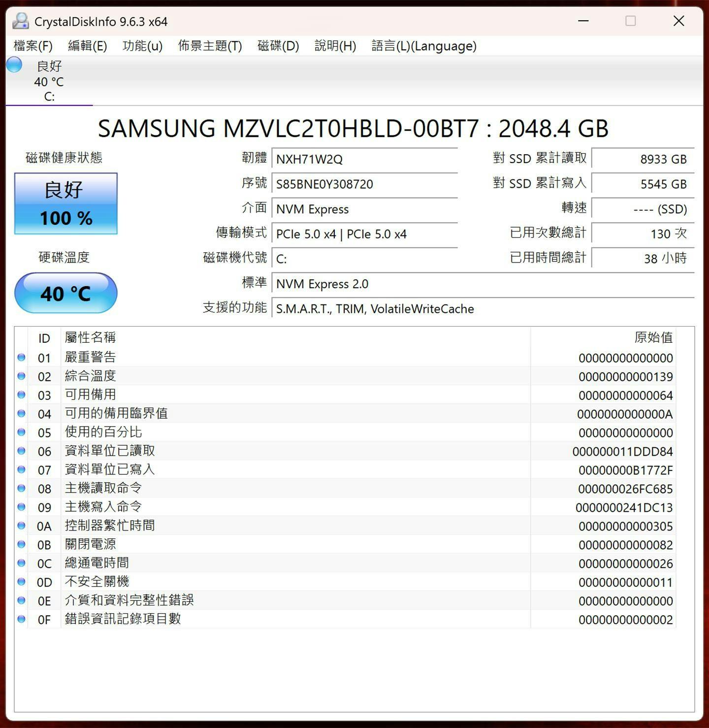Select raw value 00000000000305
The height and width of the screenshot is (728, 709).
[625, 527]
